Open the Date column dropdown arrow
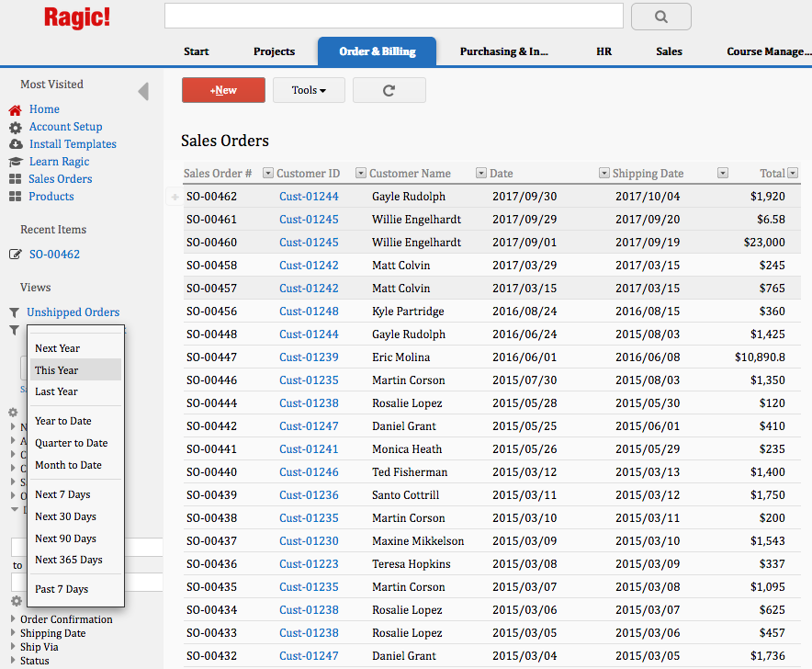This screenshot has height=669, width=812. [603, 173]
